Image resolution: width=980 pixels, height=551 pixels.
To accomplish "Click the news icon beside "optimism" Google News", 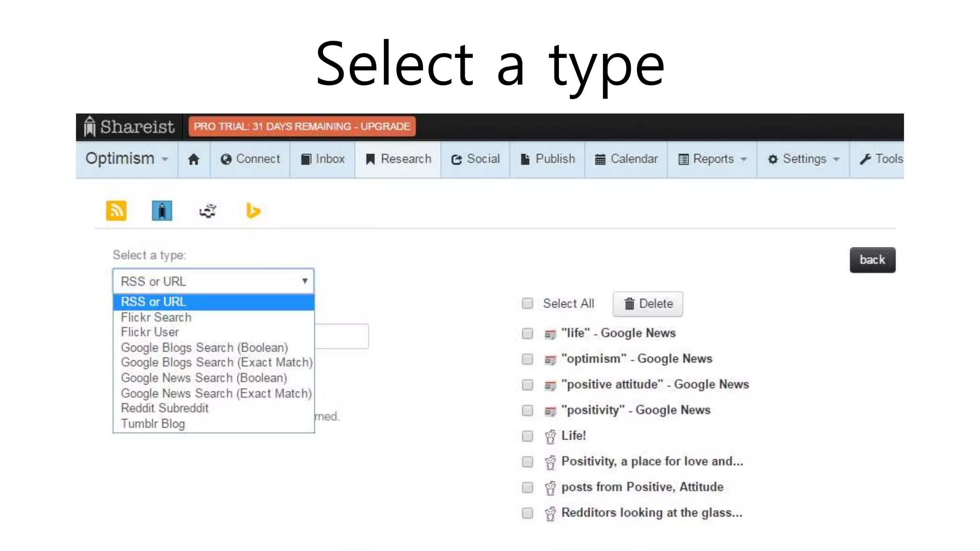I will pyautogui.click(x=550, y=360).
